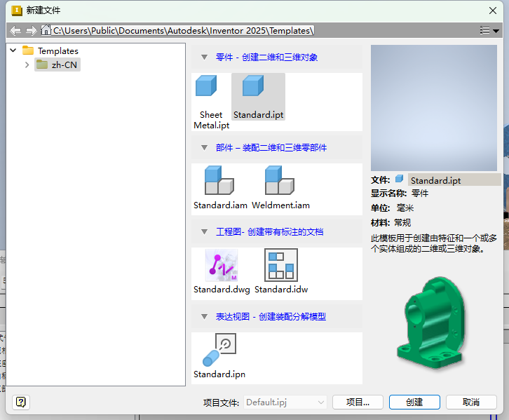Click the 取消 button
Image resolution: width=509 pixels, height=420 pixels.
point(471,402)
